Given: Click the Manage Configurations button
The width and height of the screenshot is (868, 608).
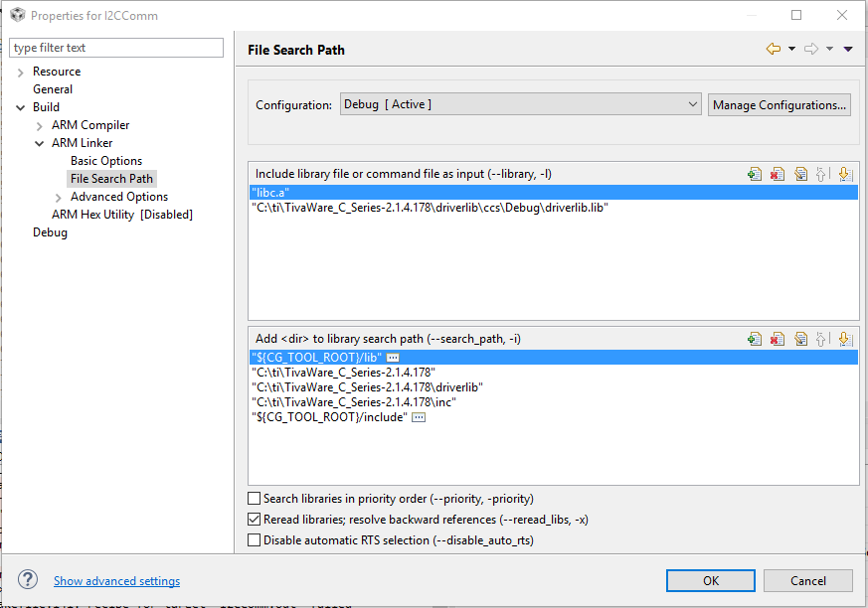Looking at the screenshot, I should point(780,104).
